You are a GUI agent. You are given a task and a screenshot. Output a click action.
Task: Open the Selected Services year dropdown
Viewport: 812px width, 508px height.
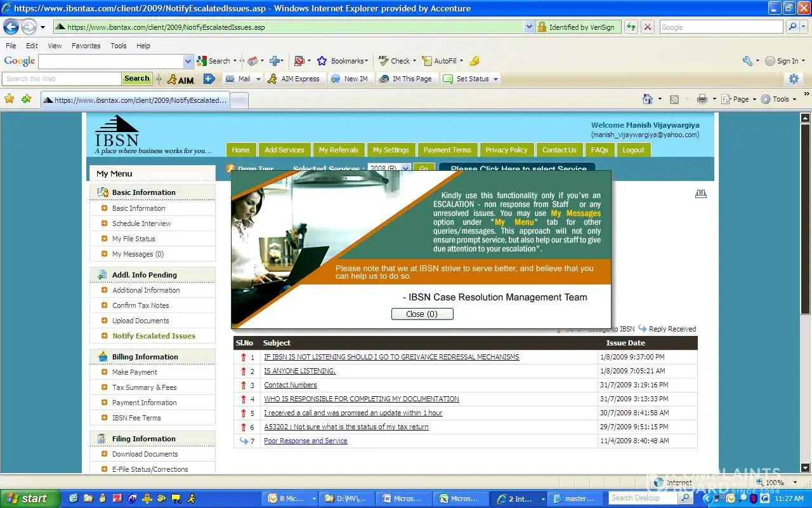406,169
